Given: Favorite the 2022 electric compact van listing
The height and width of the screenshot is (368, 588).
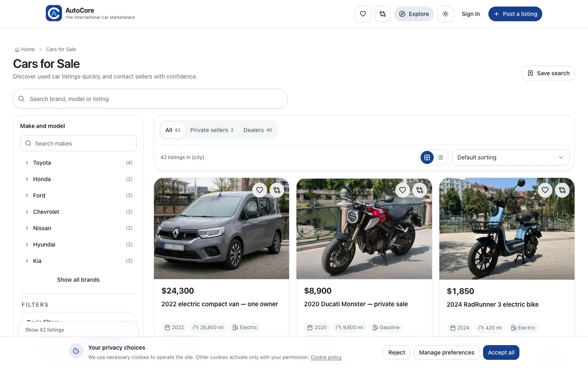Looking at the screenshot, I should 260,190.
